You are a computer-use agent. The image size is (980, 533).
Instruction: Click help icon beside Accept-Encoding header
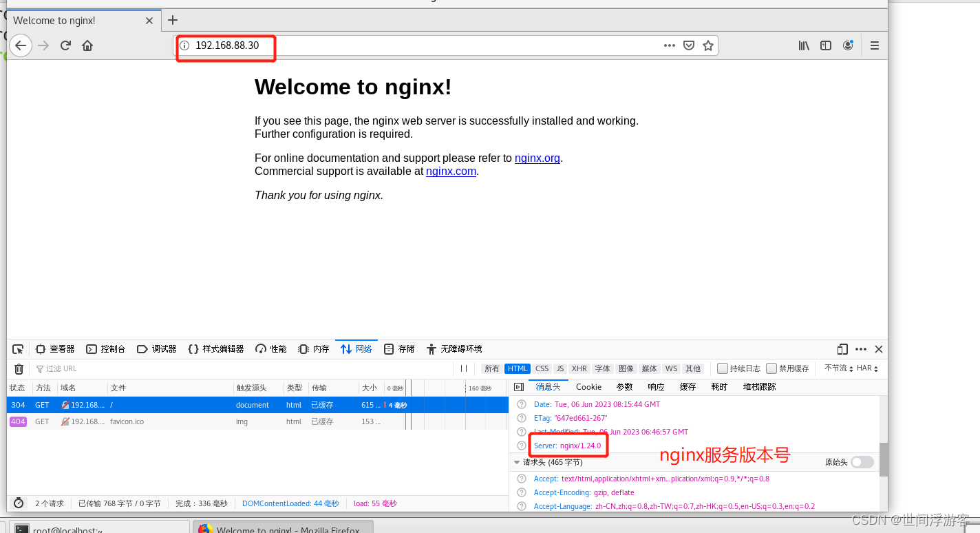point(522,492)
